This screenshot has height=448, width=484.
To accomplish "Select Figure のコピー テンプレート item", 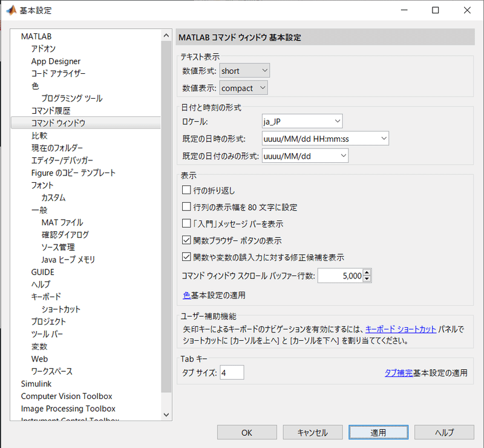I will coord(73,173).
